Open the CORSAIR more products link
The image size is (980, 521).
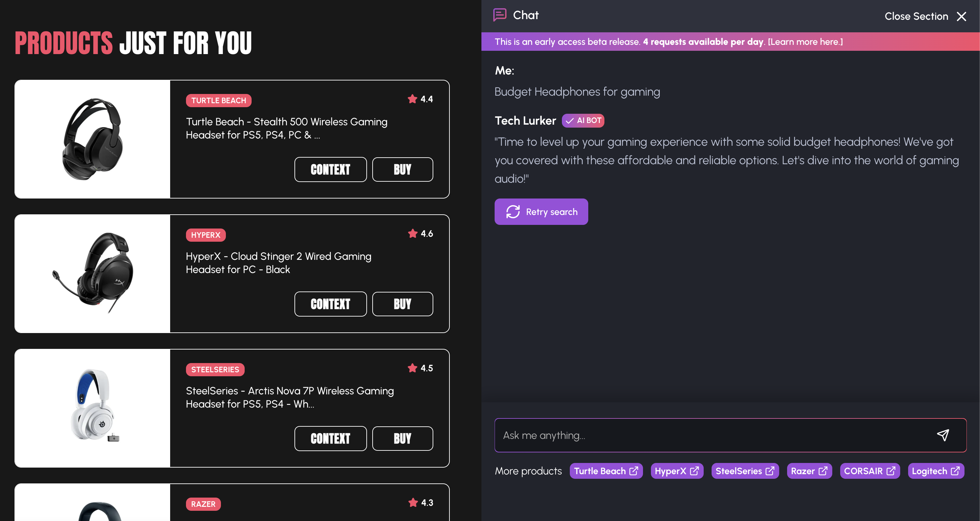coord(869,471)
